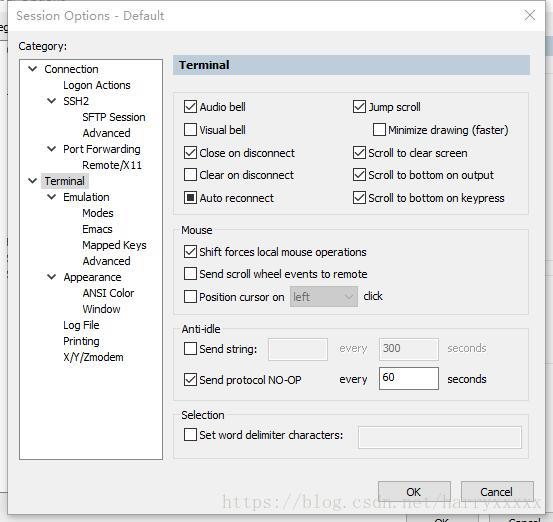Open Log File settings

pyautogui.click(x=81, y=325)
